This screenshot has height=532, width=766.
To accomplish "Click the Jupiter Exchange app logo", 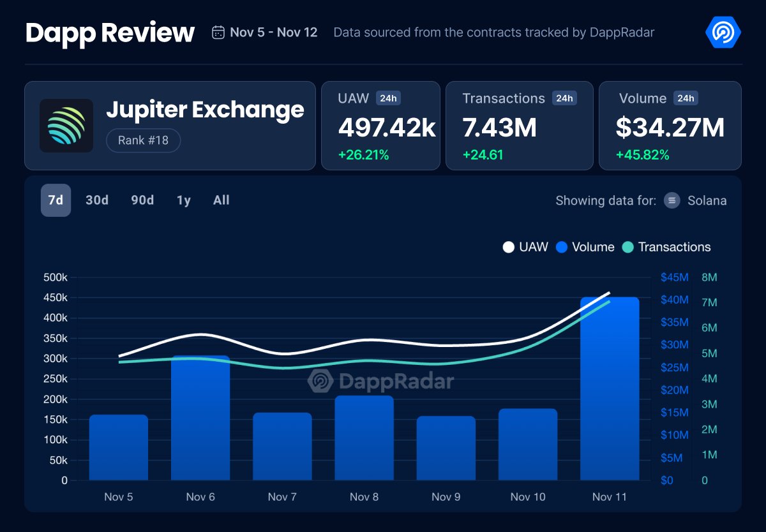I will [x=66, y=126].
